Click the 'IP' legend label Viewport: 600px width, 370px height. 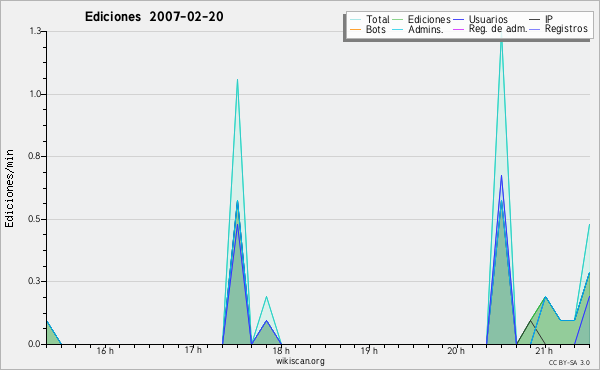point(549,19)
